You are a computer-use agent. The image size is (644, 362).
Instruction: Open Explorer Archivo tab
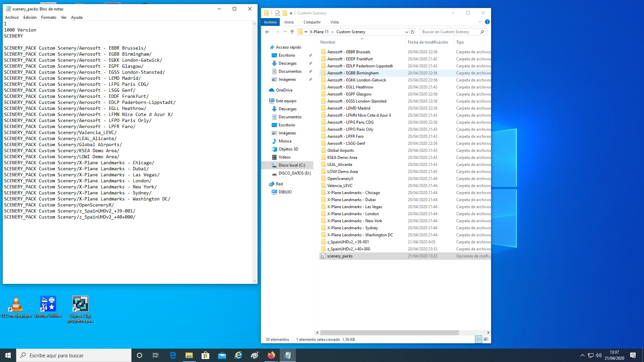click(x=270, y=22)
